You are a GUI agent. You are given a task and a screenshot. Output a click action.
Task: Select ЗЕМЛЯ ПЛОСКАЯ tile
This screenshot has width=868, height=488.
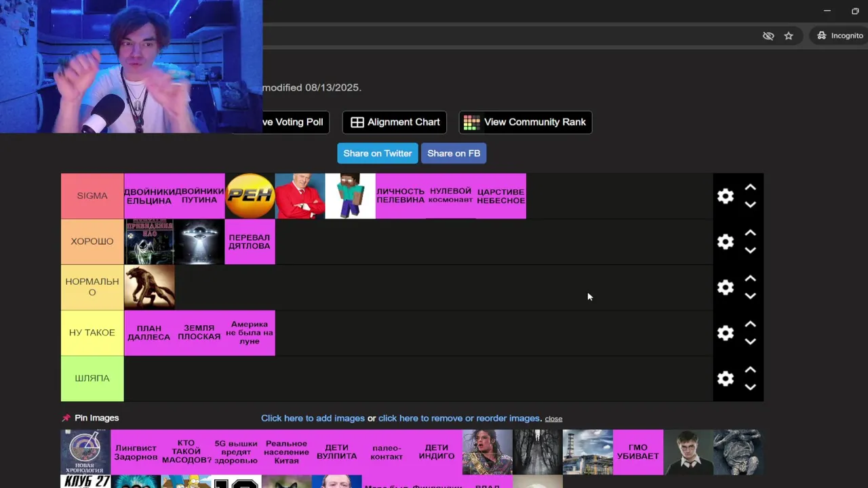pyautogui.click(x=199, y=333)
